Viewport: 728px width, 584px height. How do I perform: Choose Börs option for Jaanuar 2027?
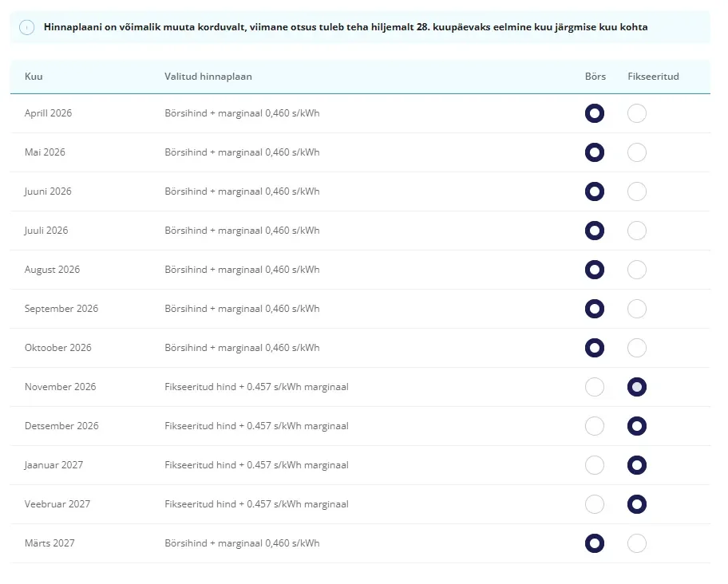pos(594,465)
